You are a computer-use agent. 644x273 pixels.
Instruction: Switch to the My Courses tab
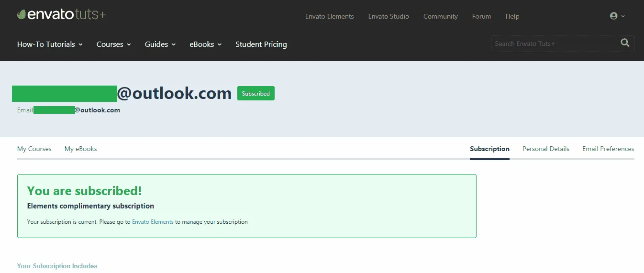point(34,149)
